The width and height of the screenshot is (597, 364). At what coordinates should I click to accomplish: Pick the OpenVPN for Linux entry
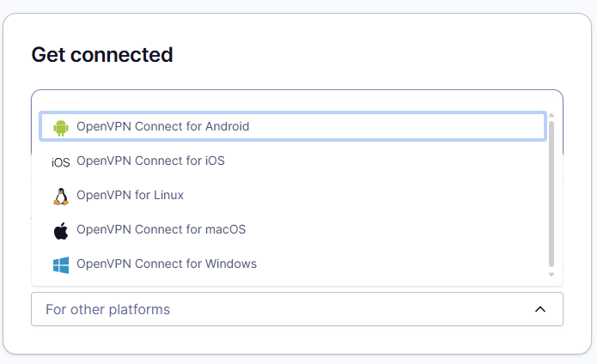(130, 195)
